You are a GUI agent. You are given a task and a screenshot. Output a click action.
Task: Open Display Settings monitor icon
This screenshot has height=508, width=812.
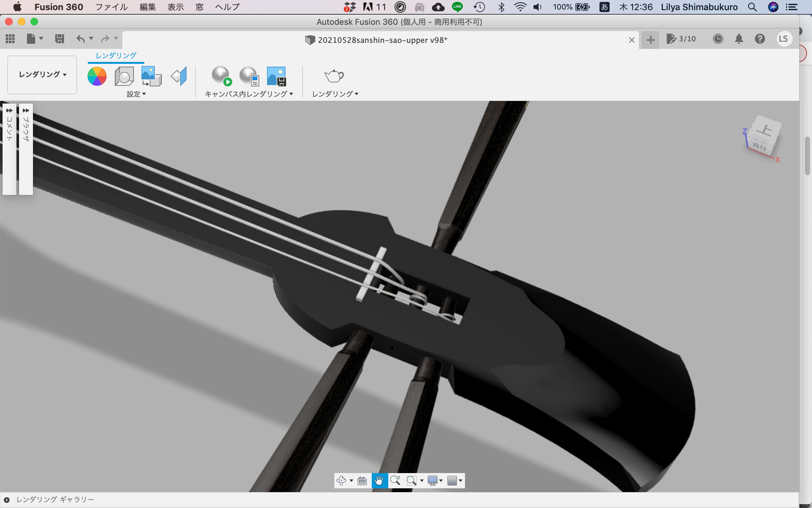point(433,481)
